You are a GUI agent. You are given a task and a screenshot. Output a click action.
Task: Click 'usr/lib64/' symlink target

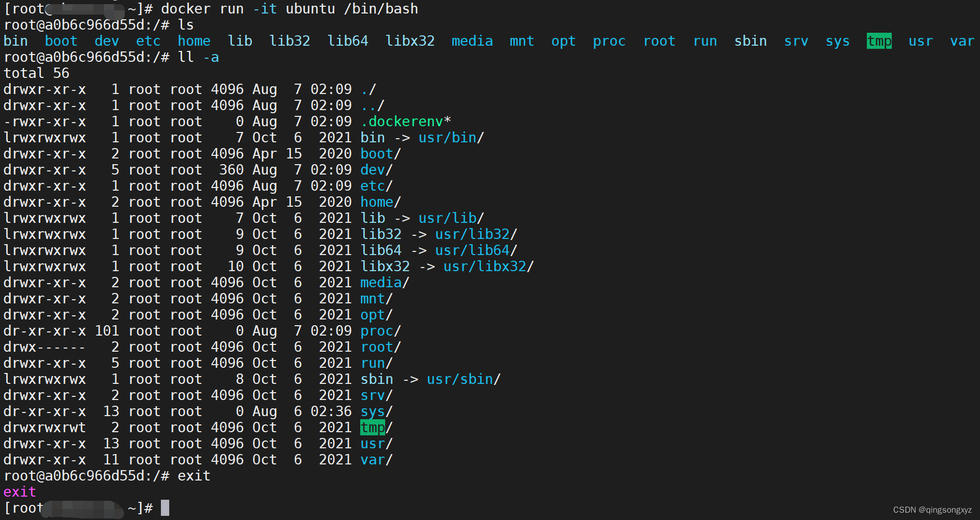[x=477, y=250]
